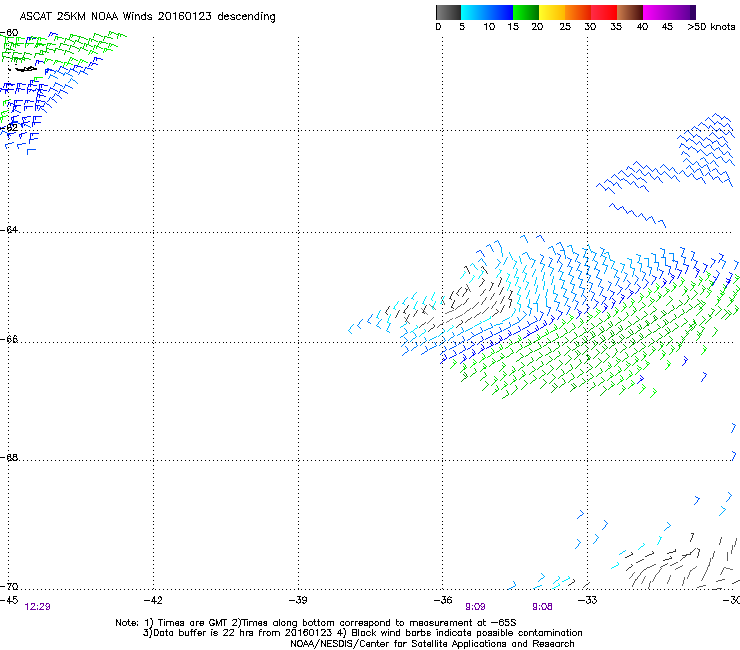Viewport: 740px width, 650px height.
Task: Click the red 30-35 knots color swatch
Action: pos(604,12)
